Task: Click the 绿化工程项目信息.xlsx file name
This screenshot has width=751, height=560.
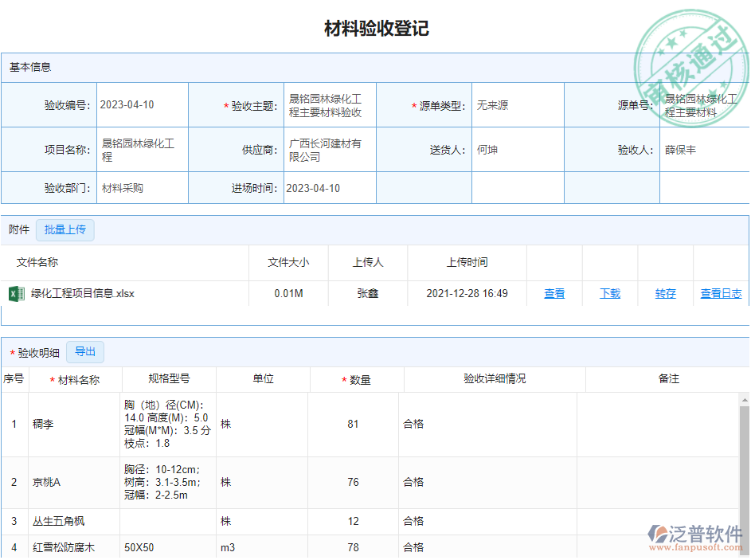Action: [x=82, y=293]
